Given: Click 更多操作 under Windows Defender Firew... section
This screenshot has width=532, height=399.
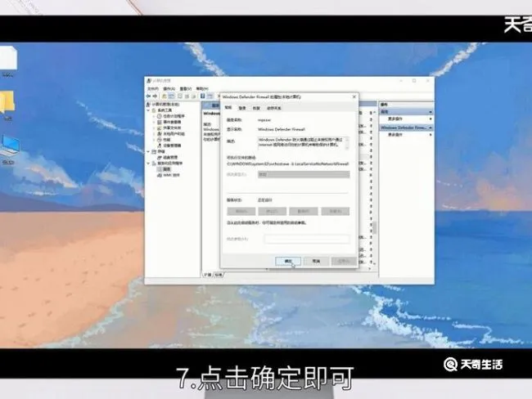Looking at the screenshot, I should click(395, 135).
